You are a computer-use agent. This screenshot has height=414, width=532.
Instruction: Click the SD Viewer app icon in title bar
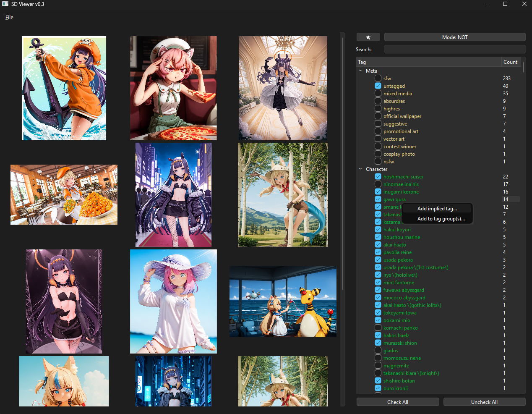(5, 4)
